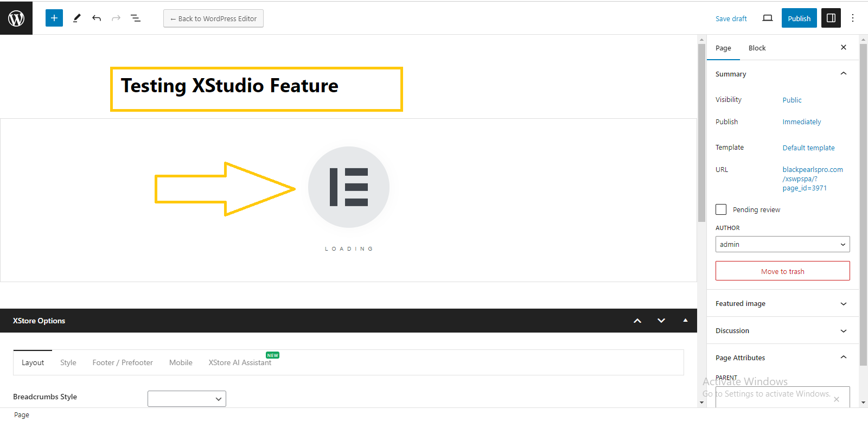The height and width of the screenshot is (421, 868).
Task: Expand the Discussion section
Action: tap(783, 330)
